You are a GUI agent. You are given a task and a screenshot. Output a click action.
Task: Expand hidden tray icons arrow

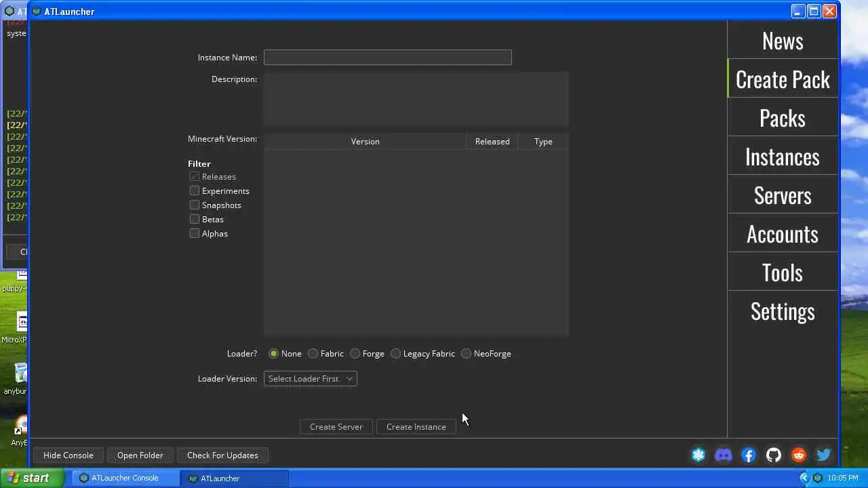pos(804,478)
